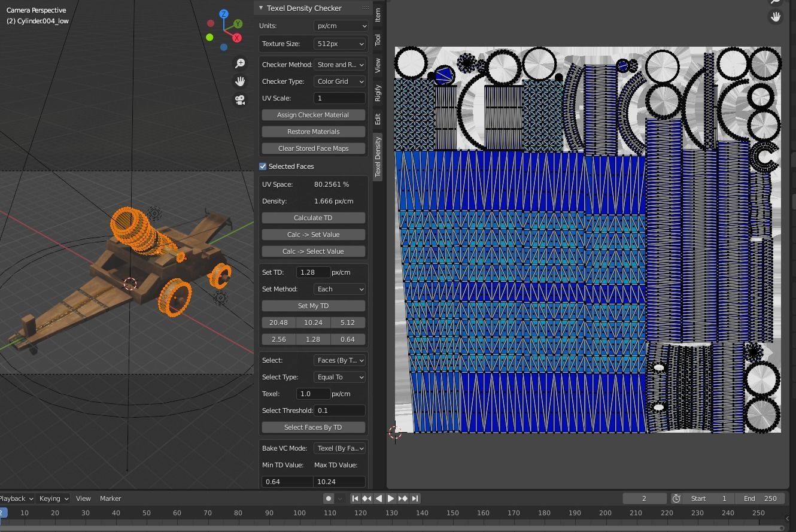Image resolution: width=796 pixels, height=532 pixels.
Task: Click the play animation button
Action: pyautogui.click(x=391, y=498)
